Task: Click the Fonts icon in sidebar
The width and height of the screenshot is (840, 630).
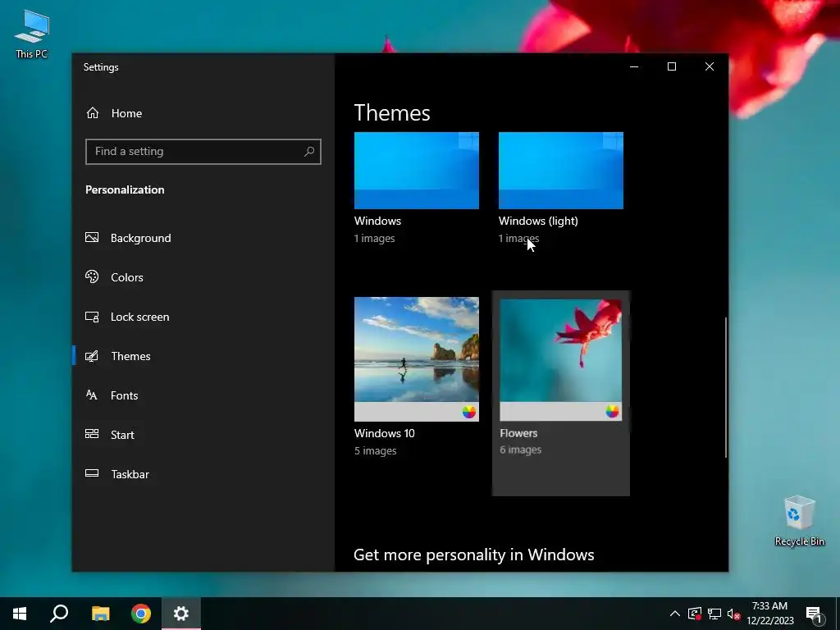Action: 92,395
